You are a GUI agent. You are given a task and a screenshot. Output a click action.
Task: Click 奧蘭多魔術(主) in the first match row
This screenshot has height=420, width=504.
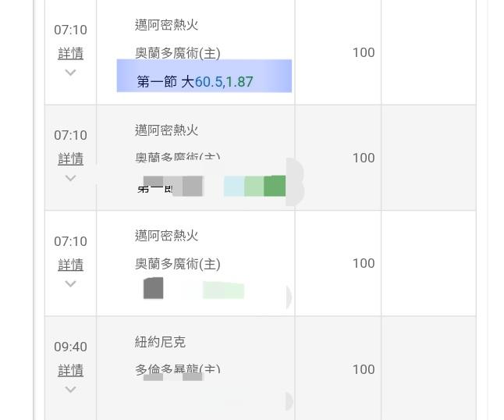point(177,53)
